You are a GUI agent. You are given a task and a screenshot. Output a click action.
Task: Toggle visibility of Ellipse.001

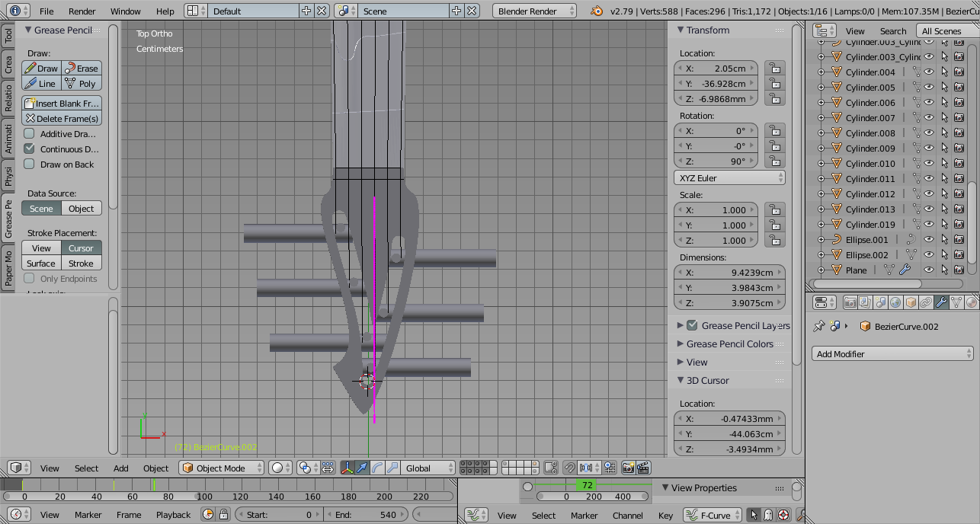[929, 239]
